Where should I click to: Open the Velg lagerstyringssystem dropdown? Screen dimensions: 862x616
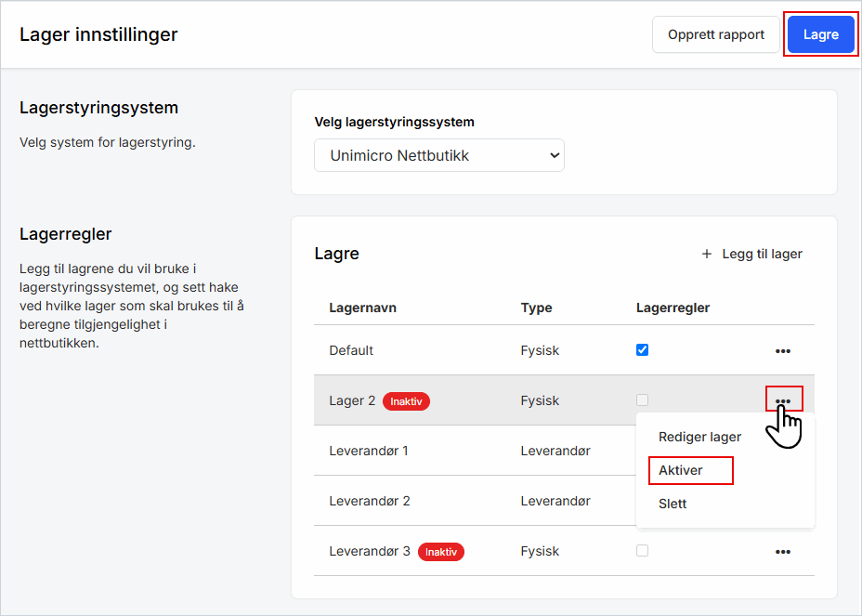[x=438, y=156]
